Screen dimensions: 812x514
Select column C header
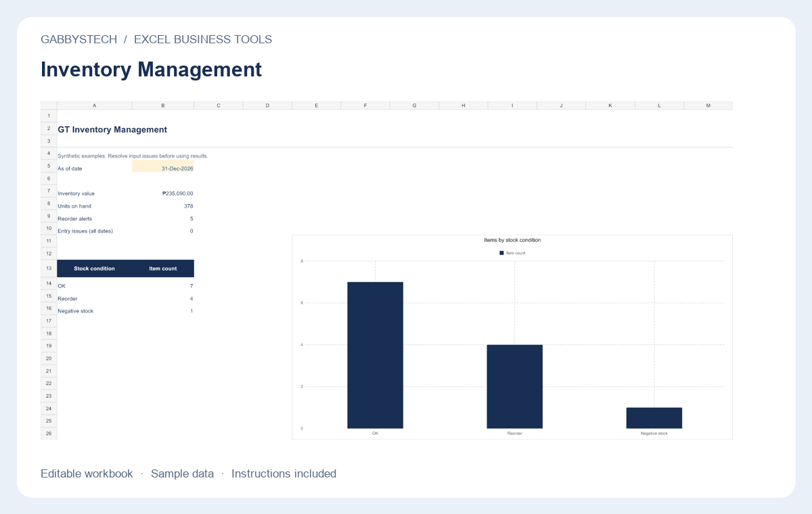219,106
